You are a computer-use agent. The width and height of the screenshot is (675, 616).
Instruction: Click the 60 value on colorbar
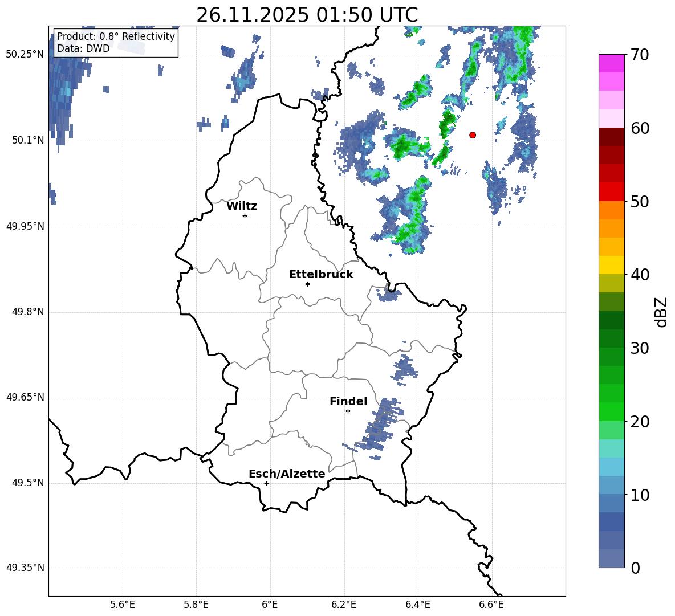tap(640, 128)
